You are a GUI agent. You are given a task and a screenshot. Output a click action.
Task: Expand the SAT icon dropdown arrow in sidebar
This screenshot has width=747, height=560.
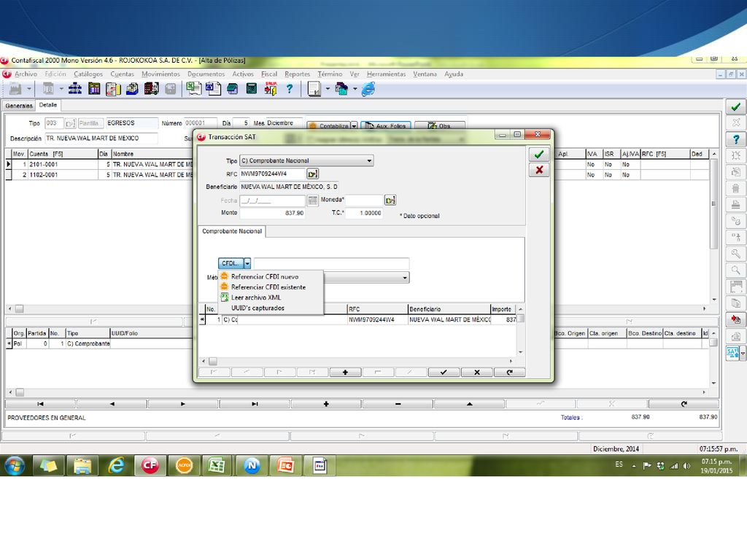[742, 354]
